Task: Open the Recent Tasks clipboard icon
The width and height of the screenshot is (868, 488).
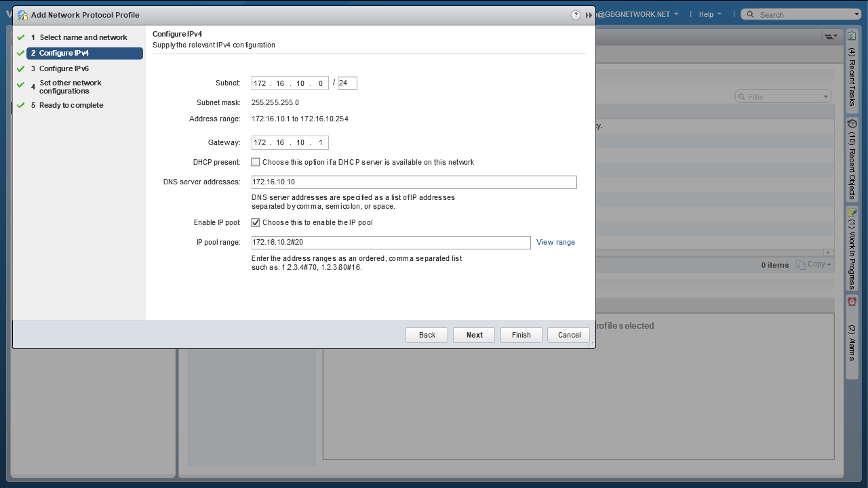Action: (852, 35)
